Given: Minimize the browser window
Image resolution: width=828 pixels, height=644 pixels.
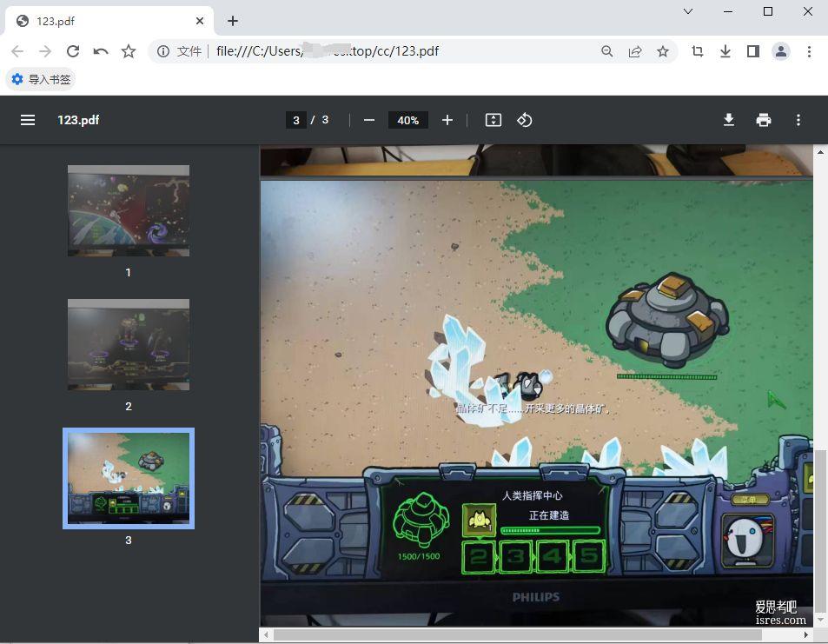Looking at the screenshot, I should [x=728, y=11].
